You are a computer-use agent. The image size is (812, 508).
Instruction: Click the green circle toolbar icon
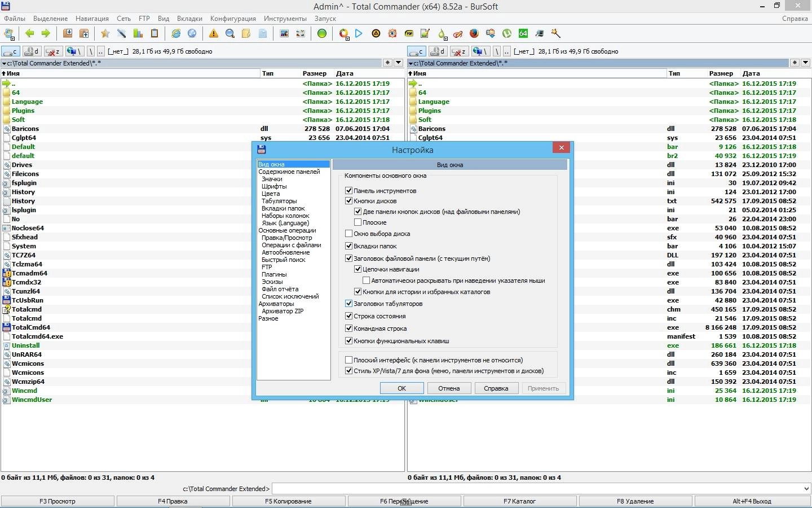[321, 33]
